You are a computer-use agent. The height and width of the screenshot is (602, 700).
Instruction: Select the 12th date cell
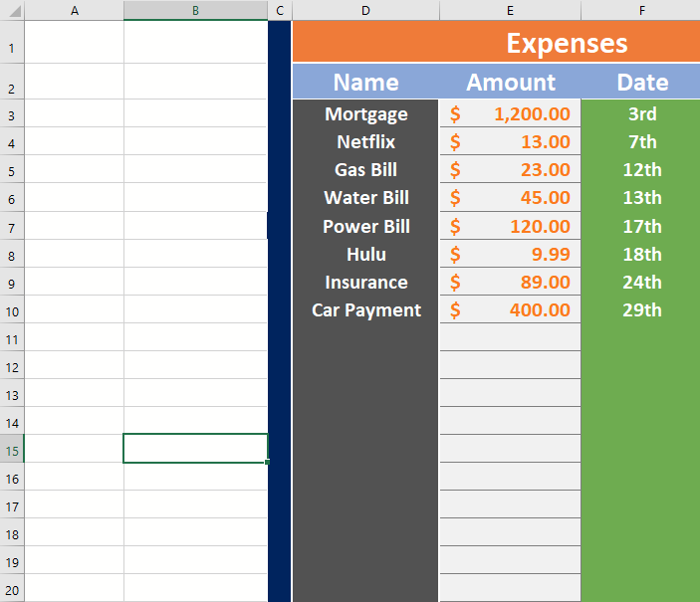click(640, 169)
